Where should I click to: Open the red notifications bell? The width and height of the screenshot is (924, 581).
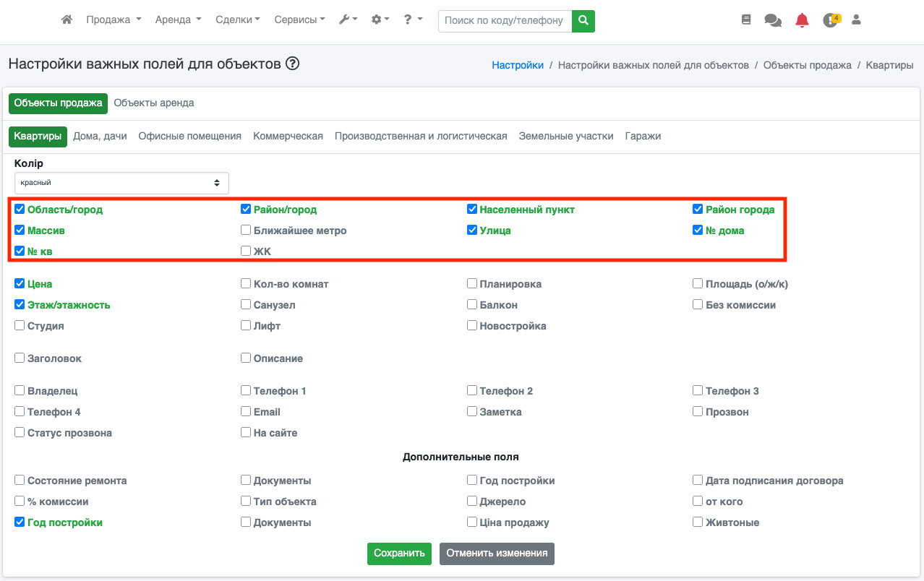pos(802,20)
